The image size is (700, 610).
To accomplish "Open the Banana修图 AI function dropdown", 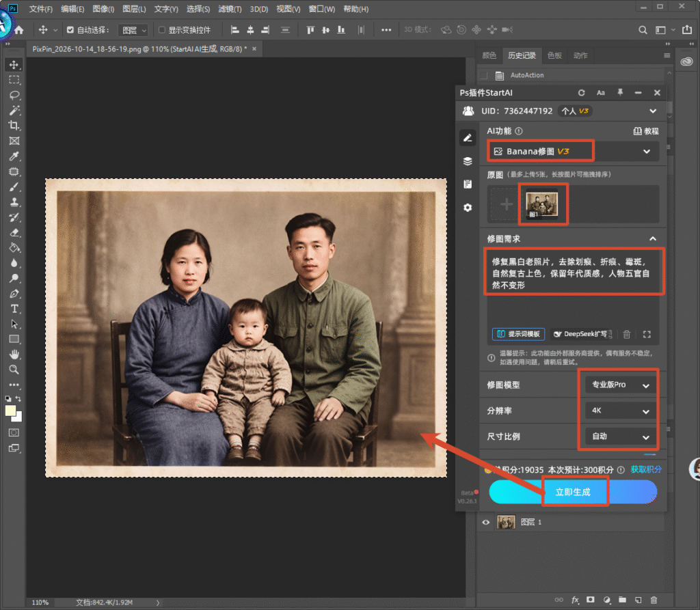I will pos(574,151).
